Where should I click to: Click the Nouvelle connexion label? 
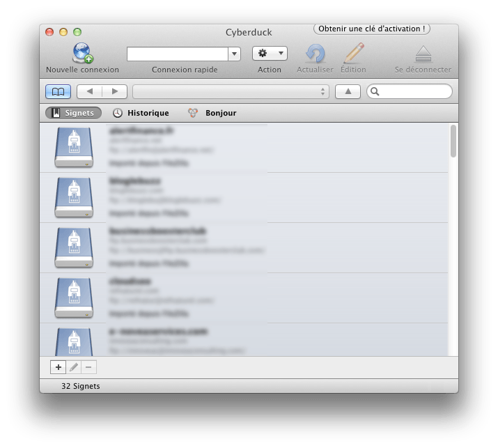(83, 70)
